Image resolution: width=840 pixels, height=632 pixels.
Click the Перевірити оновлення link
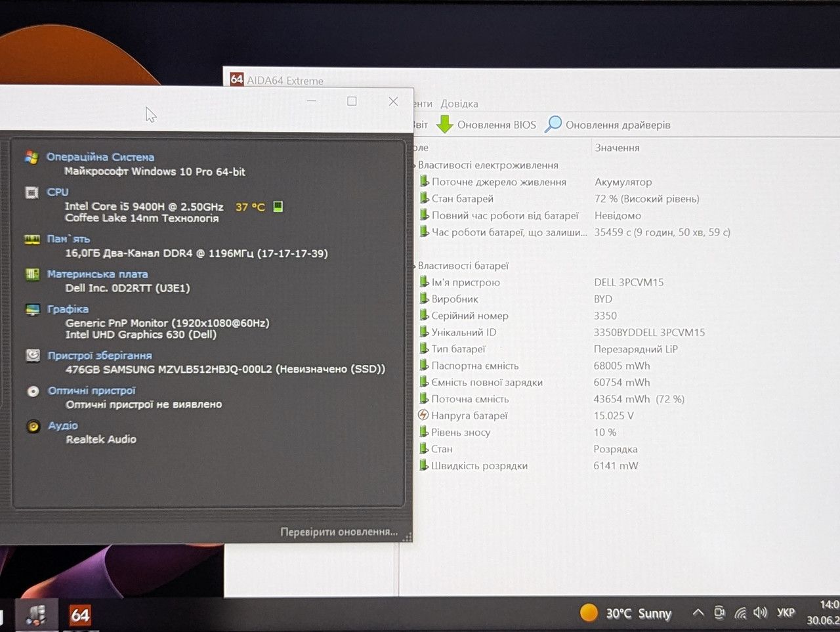[339, 532]
